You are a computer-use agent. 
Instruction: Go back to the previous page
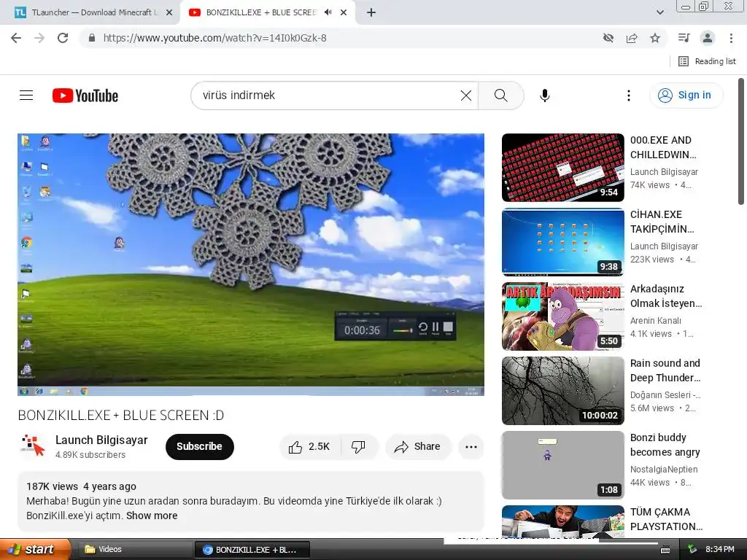16,38
